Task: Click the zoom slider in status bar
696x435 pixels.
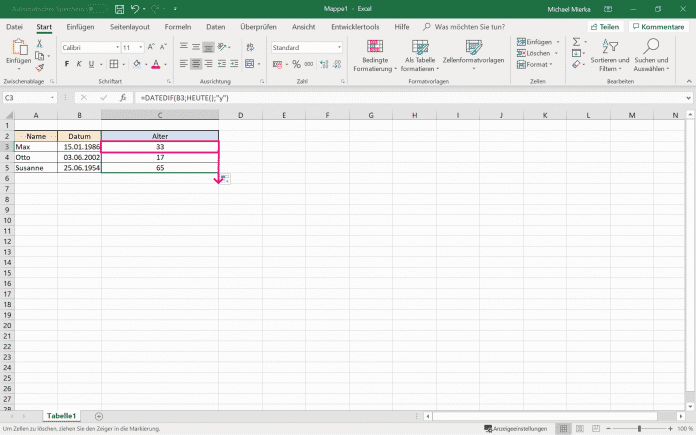Action: point(640,429)
